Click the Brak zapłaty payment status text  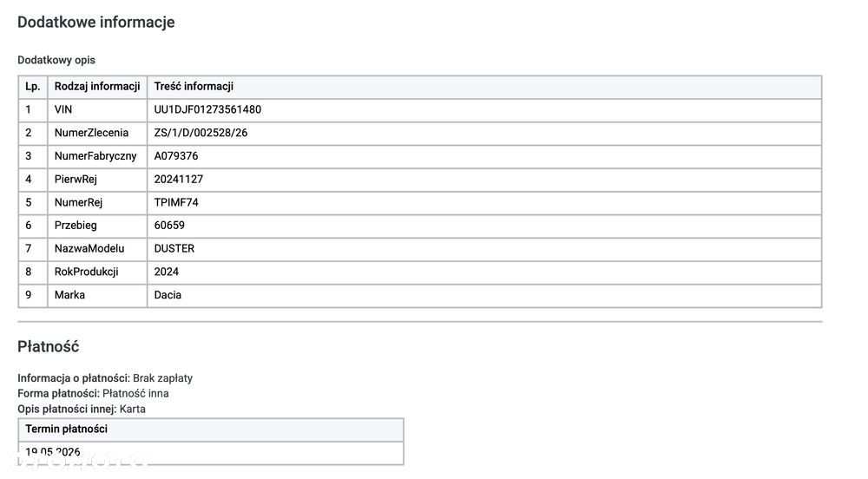tap(163, 378)
